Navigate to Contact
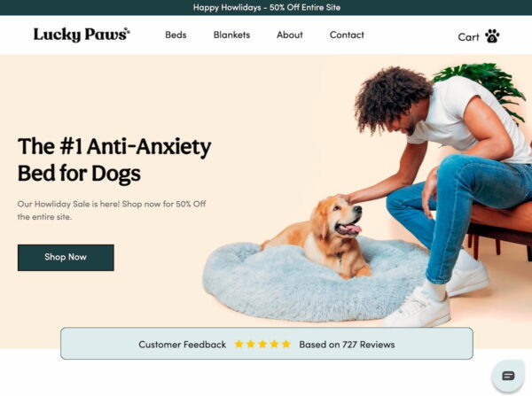The image size is (532, 396). coord(347,35)
